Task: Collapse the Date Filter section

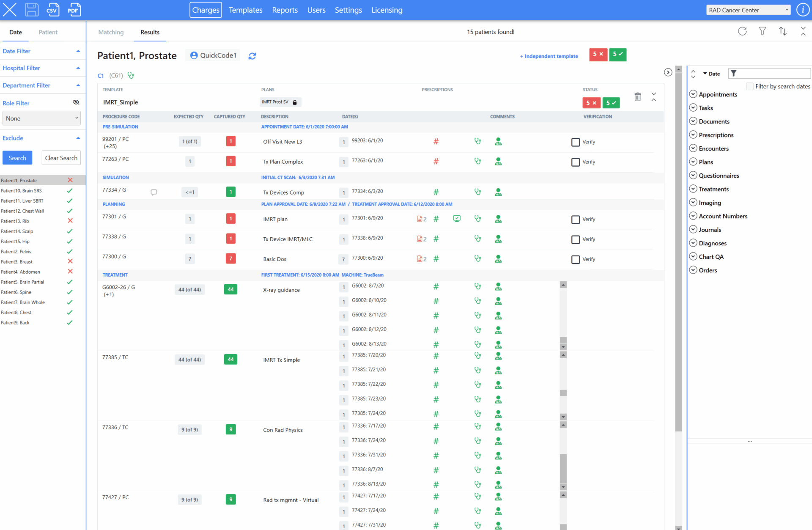Action: (78, 51)
